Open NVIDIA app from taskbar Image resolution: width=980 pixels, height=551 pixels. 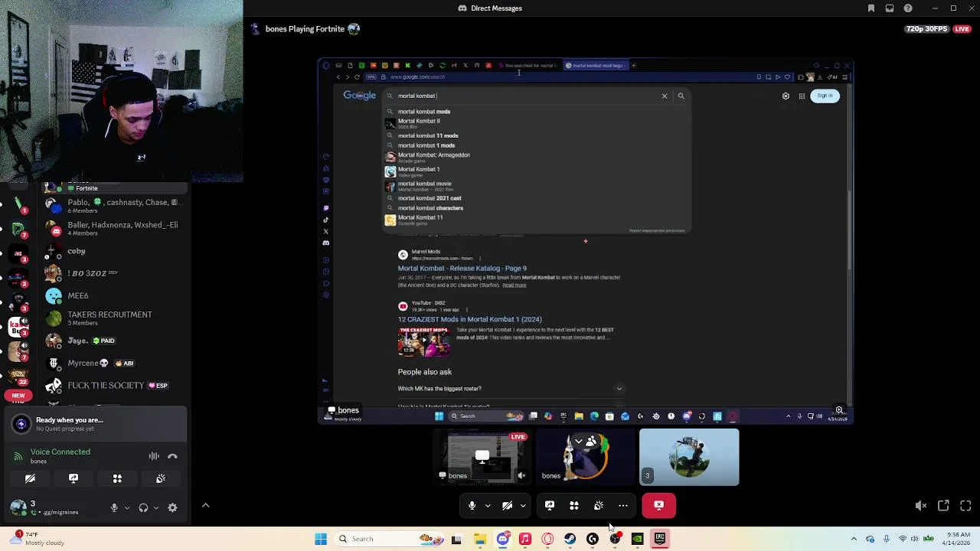637,539
